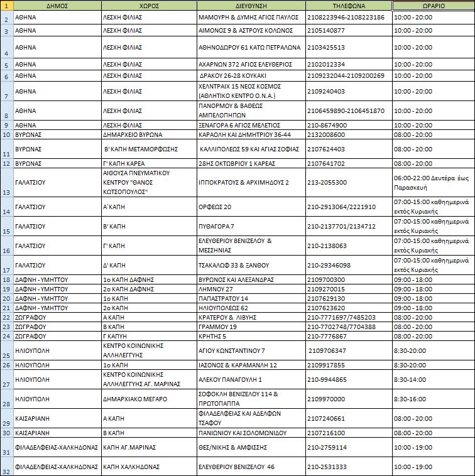The width and height of the screenshot is (475, 476).
Task: Select entire row 13 via row header
Action: pyautogui.click(x=6, y=182)
